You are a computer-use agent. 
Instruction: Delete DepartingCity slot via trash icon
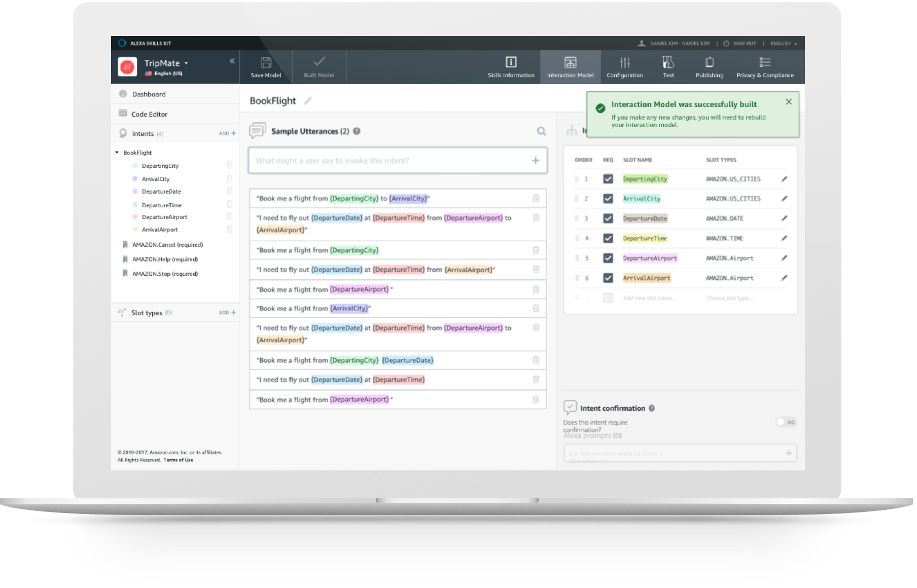229,165
